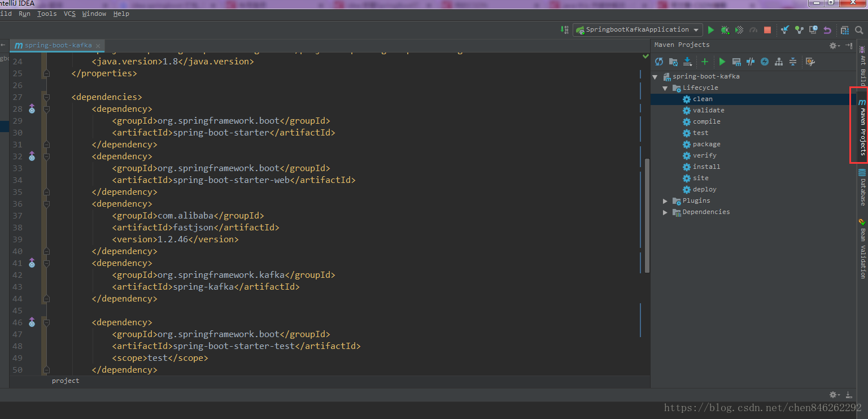Open the VCS menu

tap(69, 14)
